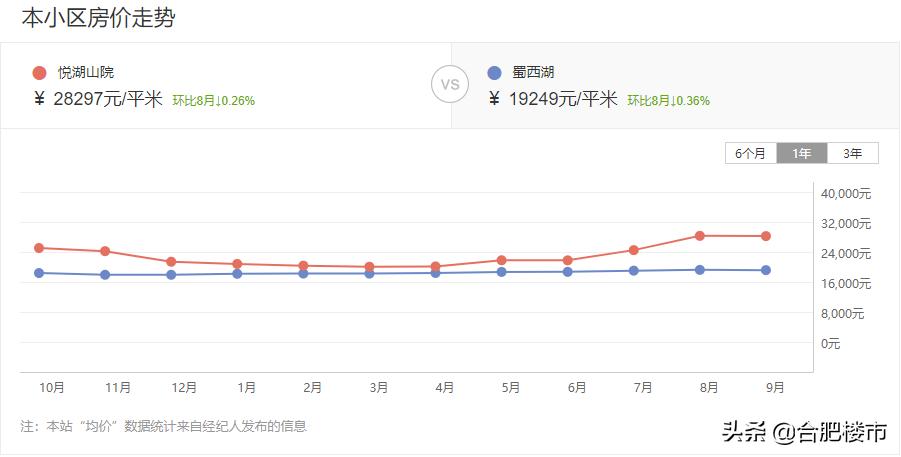Viewport: 901px width, 457px height.
Task: Click blue data point for 11月
Action: tap(105, 275)
